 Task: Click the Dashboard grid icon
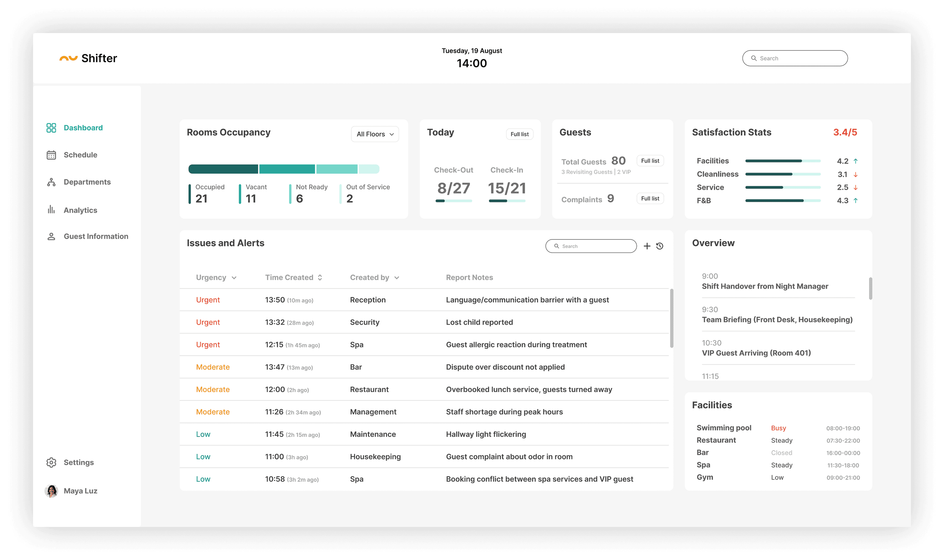[x=51, y=128]
